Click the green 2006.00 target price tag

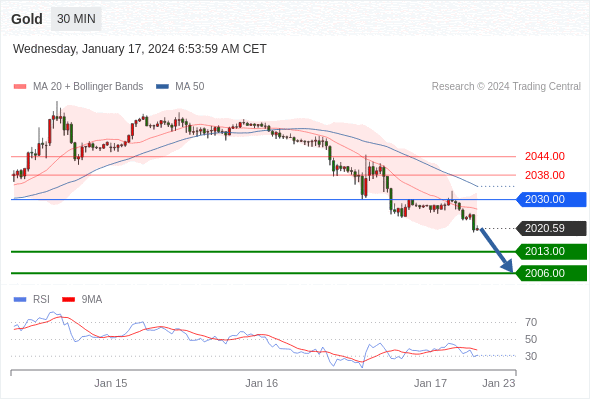pyautogui.click(x=551, y=273)
